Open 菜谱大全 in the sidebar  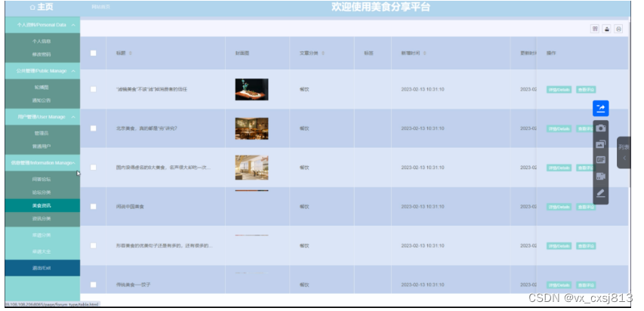click(42, 252)
